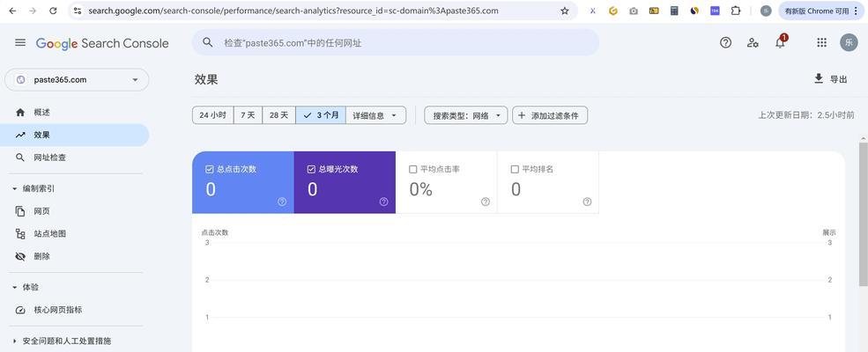Open the Google apps grid
The image size is (868, 352).
(x=822, y=42)
